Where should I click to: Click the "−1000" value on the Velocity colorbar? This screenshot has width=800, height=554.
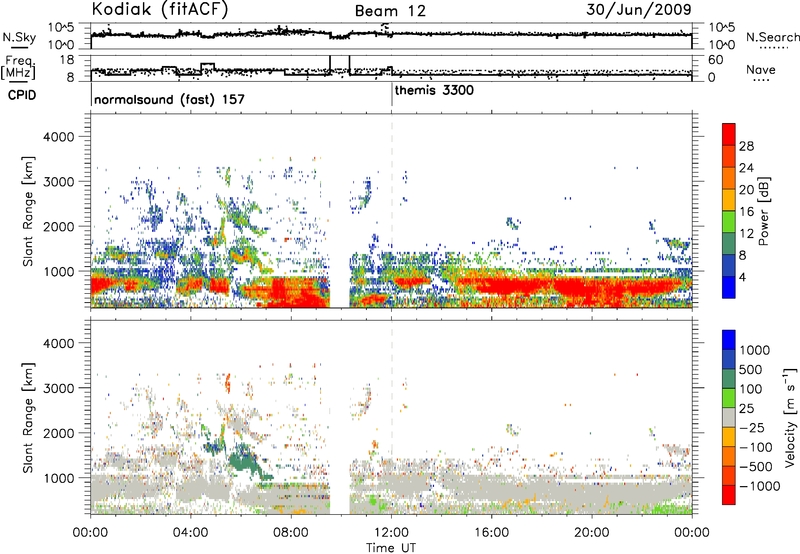coord(760,486)
